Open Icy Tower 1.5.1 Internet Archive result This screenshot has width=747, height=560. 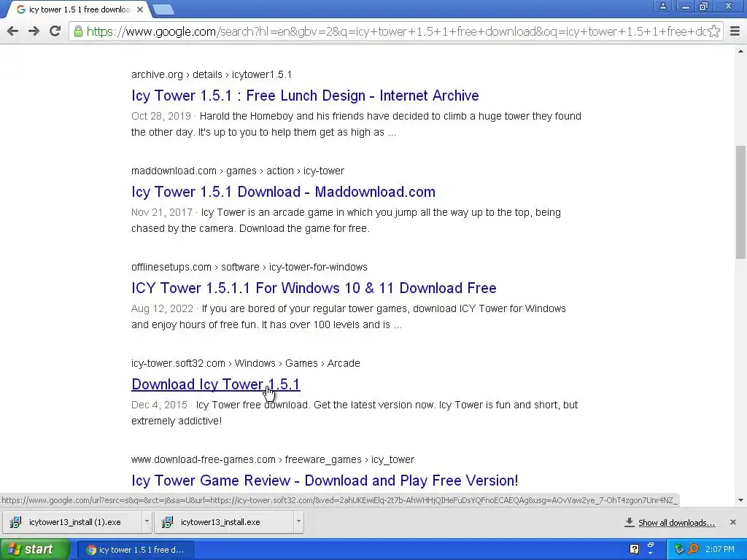pyautogui.click(x=305, y=96)
